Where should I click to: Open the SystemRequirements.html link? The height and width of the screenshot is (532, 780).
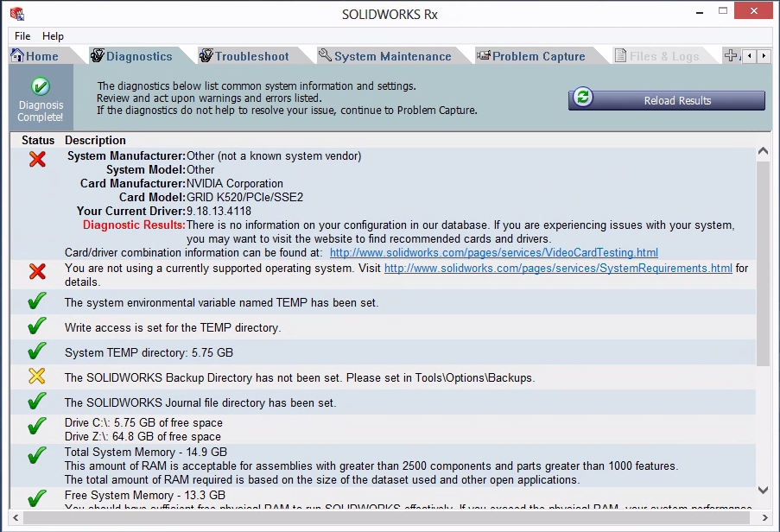pyautogui.click(x=558, y=269)
